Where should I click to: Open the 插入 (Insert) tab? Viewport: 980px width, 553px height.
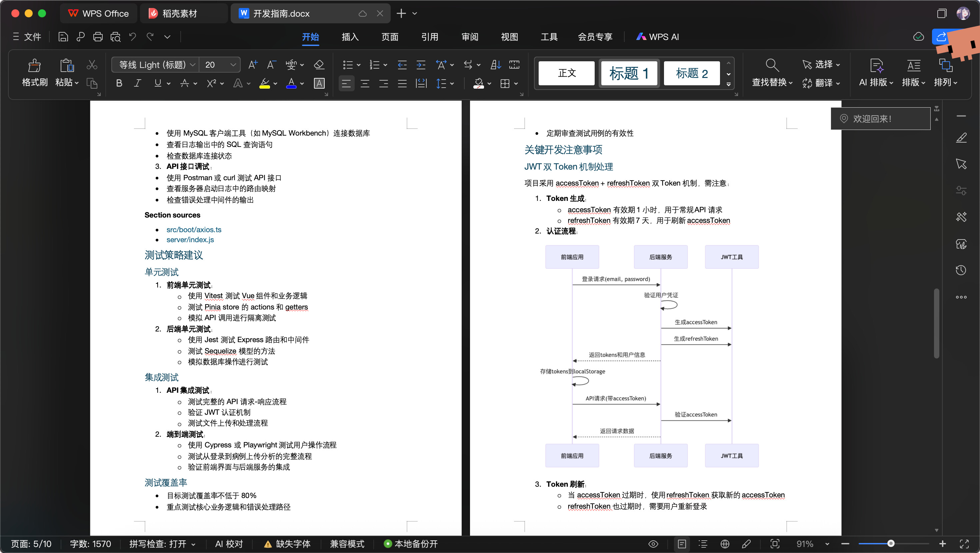tap(350, 37)
